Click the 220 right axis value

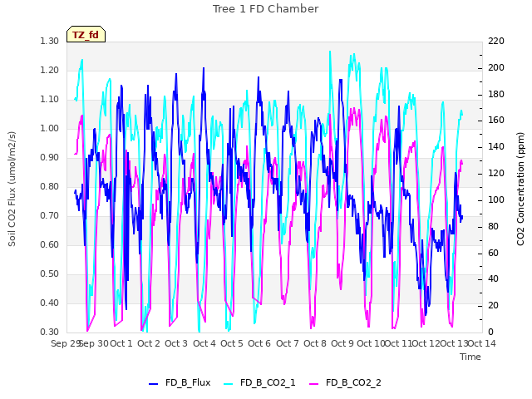pyautogui.click(x=496, y=41)
